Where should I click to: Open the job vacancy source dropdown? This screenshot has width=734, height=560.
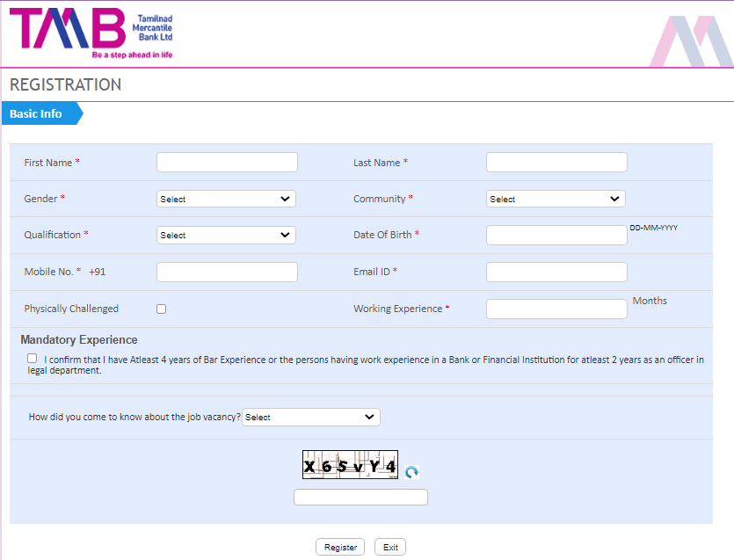pos(310,417)
